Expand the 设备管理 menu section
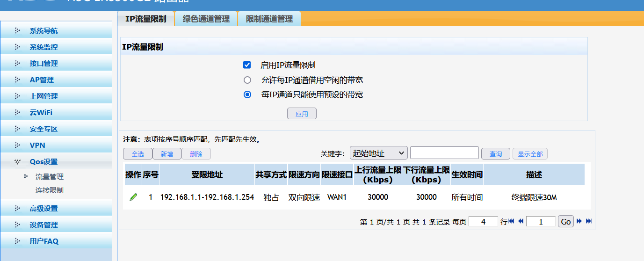This screenshot has width=644, height=261. coord(56,225)
